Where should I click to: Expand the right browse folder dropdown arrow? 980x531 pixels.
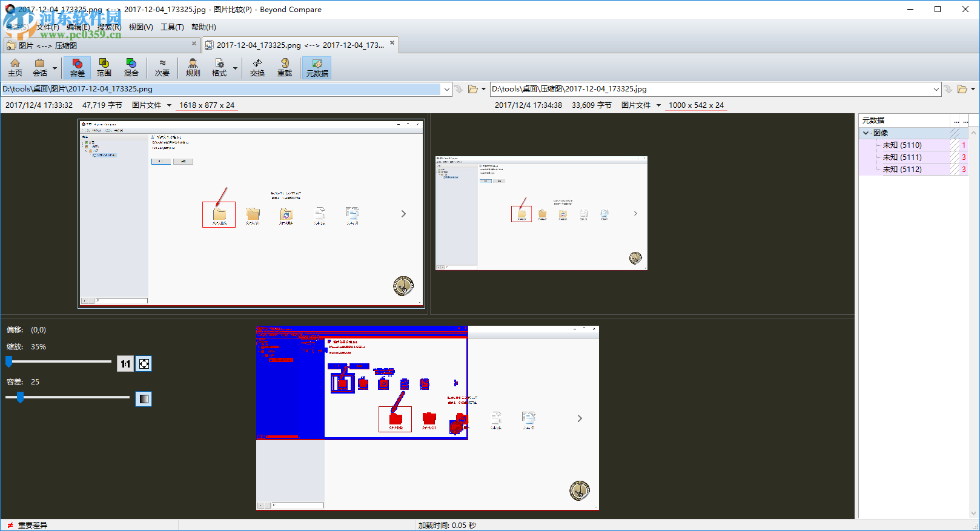(x=973, y=89)
